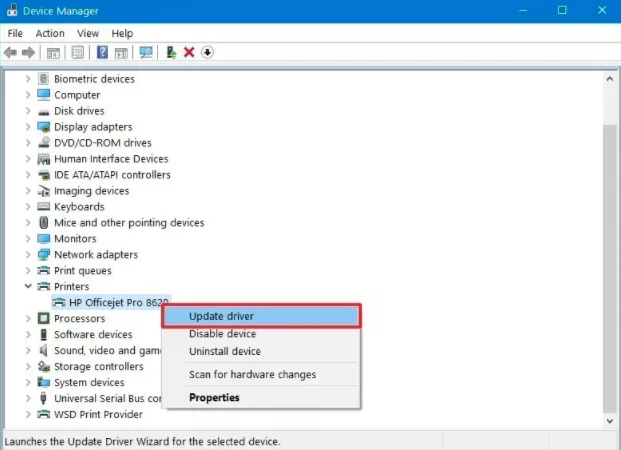621x450 pixels.
Task: Choose Uninstall device in context menu
Action: coord(261,351)
